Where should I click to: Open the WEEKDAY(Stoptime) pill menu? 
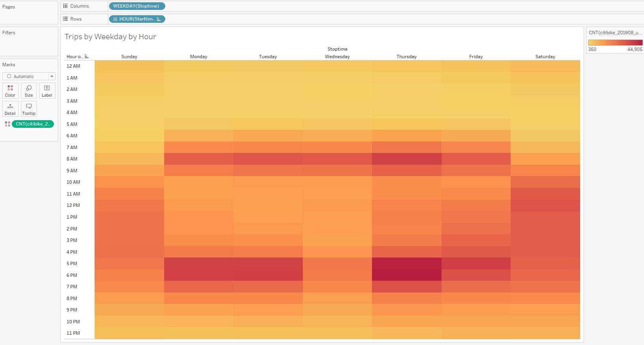[137, 6]
